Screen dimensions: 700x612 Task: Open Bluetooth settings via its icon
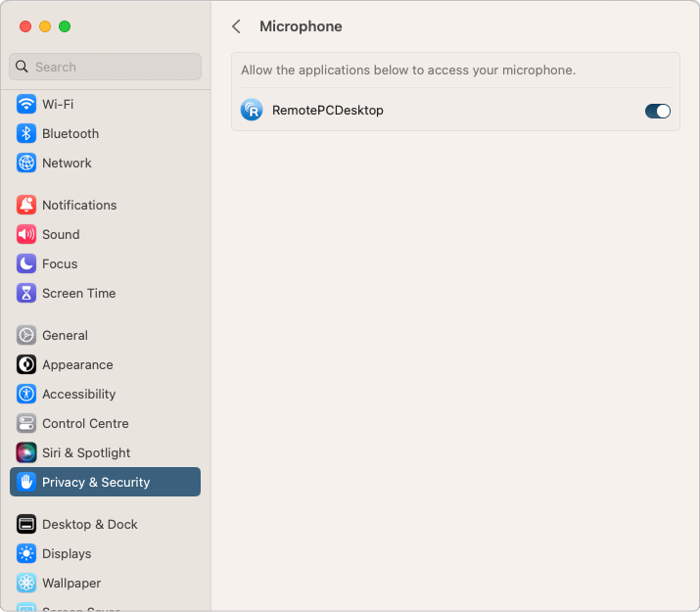pyautogui.click(x=26, y=133)
